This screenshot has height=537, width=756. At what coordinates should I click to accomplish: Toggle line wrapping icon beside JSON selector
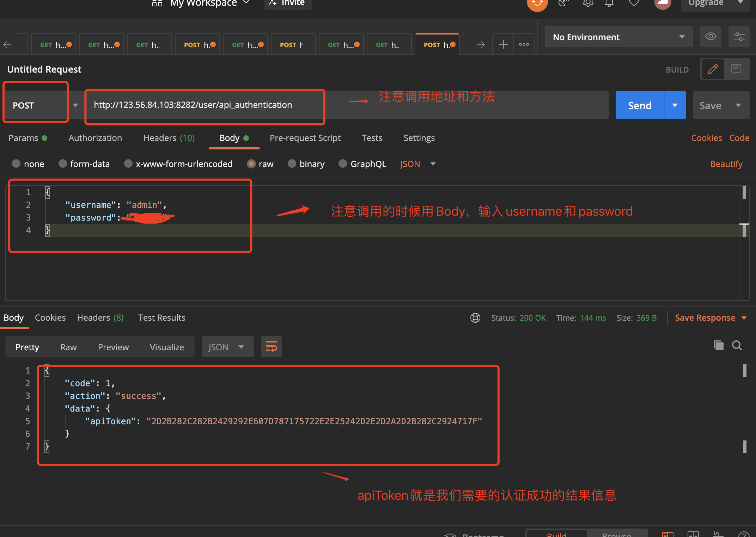271,346
